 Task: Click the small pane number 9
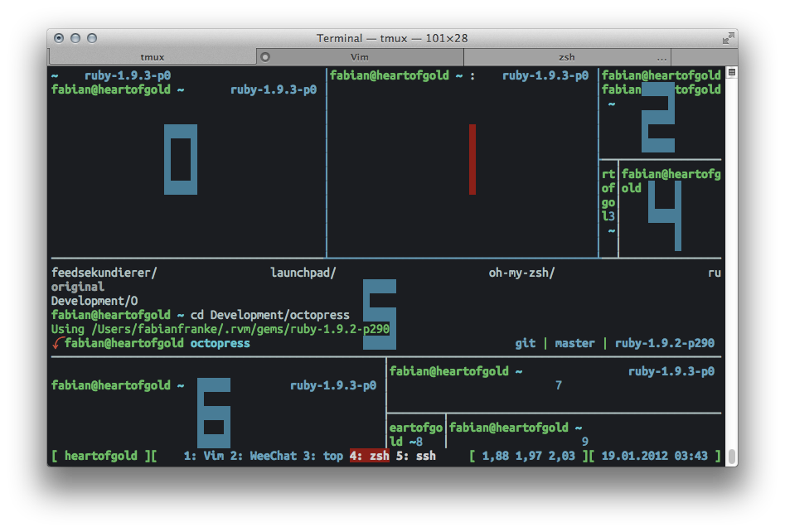585,442
